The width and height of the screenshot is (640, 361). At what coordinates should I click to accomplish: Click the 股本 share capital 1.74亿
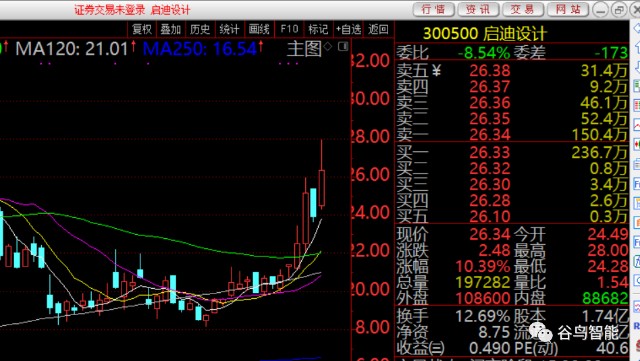click(x=605, y=316)
